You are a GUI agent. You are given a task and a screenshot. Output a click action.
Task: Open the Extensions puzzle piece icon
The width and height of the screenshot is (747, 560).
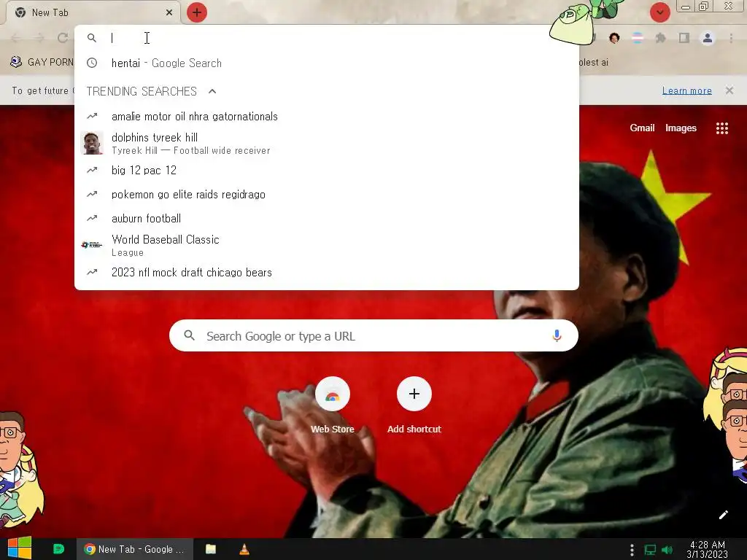[x=660, y=38]
